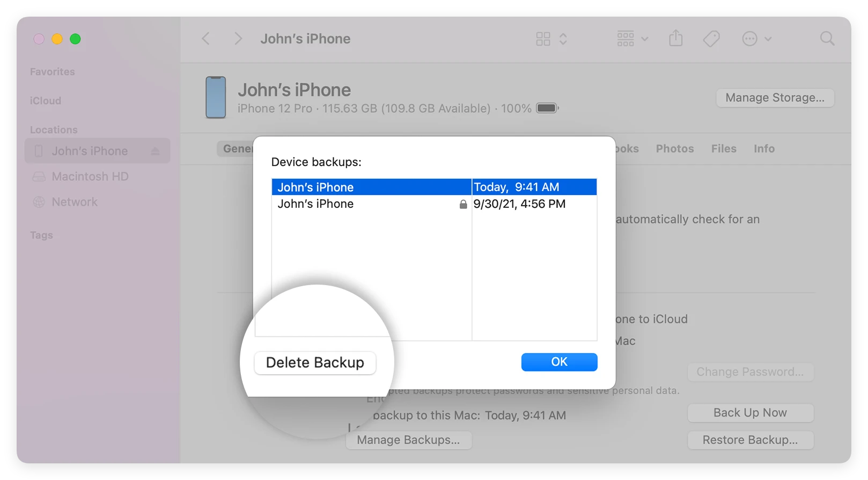868x480 pixels.
Task: Open the Edit Tags icon
Action: (711, 39)
